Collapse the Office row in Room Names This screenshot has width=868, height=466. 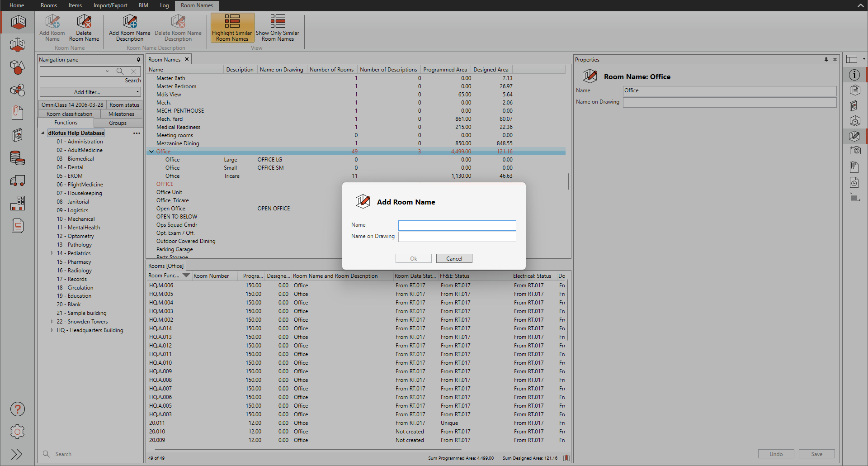[151, 152]
